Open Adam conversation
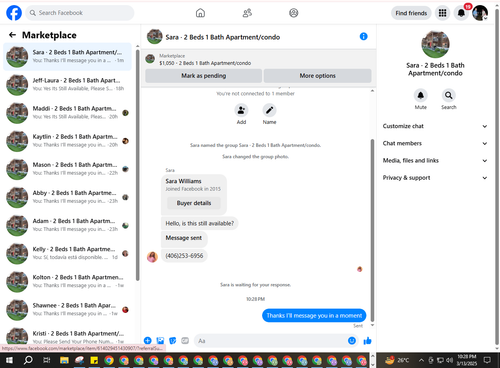 point(67,225)
